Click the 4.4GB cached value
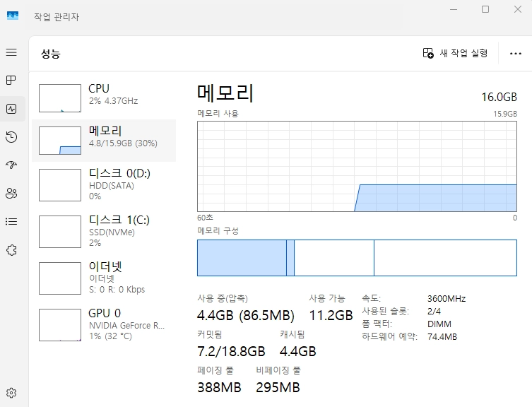Viewport: 532px width, 407px height. 298,351
